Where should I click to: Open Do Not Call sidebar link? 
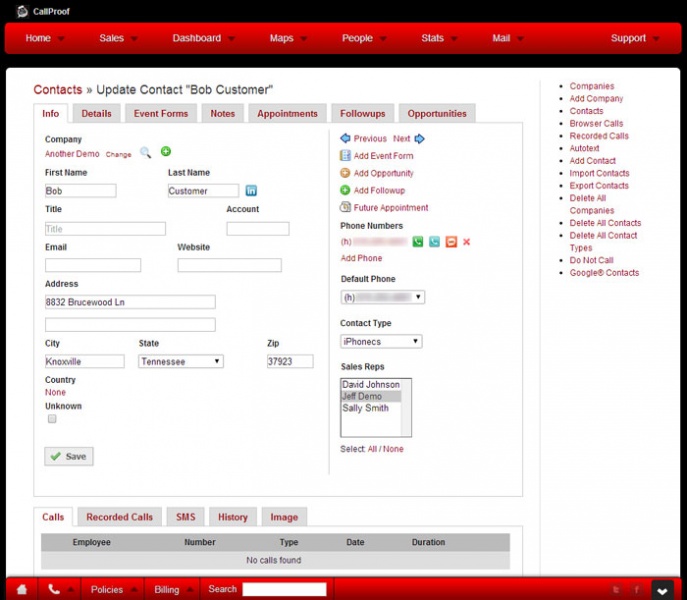[591, 260]
